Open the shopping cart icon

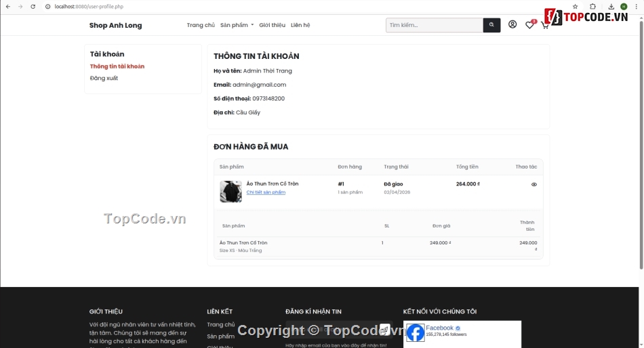pyautogui.click(x=545, y=26)
